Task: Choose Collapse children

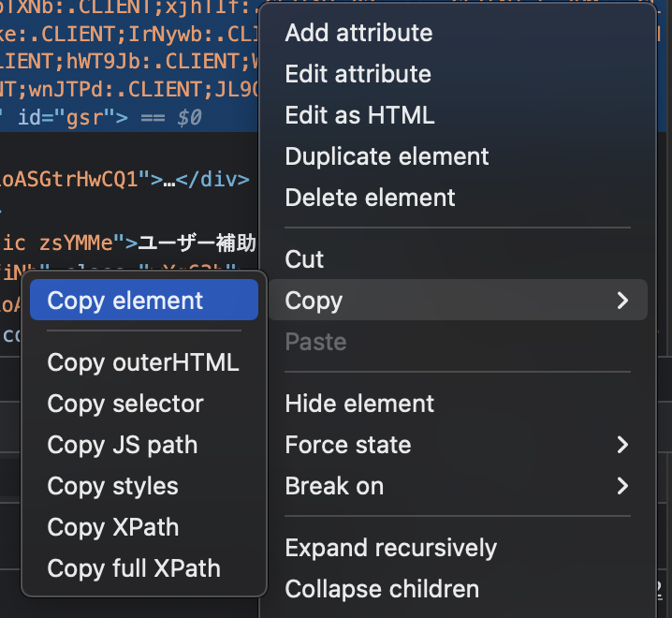Action: [458, 589]
